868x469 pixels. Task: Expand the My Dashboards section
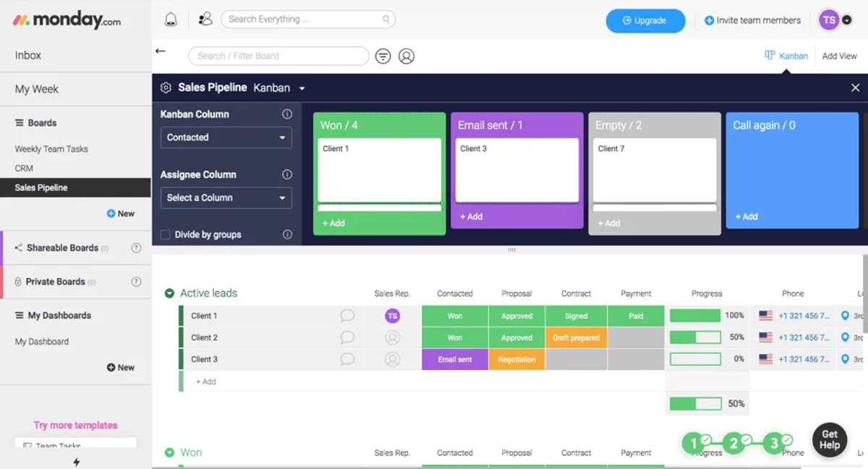[x=53, y=316]
